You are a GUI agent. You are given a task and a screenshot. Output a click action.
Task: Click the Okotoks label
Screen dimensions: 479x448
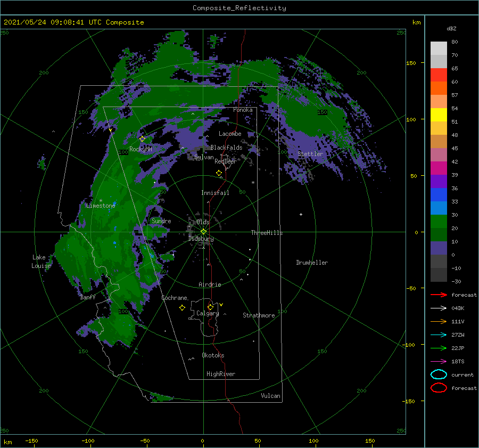point(213,355)
